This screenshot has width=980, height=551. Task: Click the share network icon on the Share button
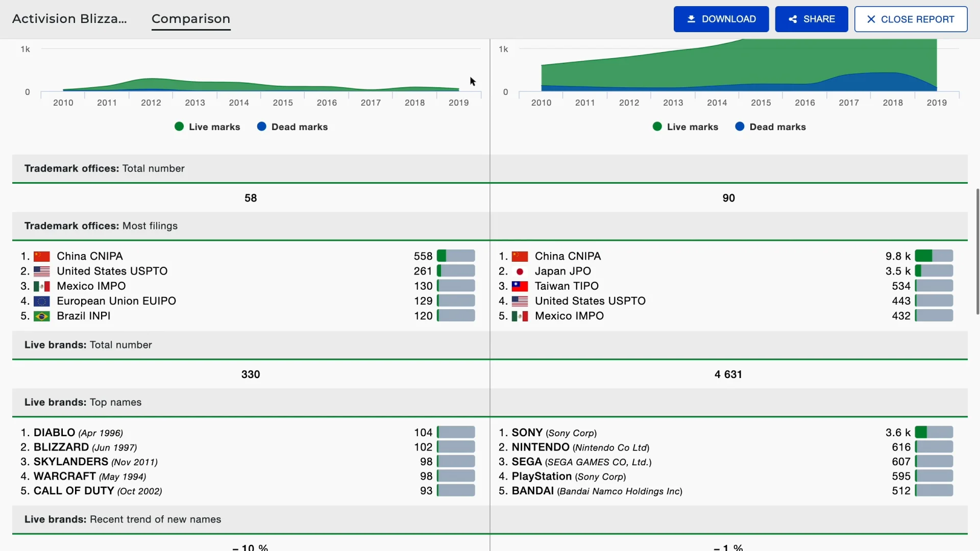click(x=792, y=19)
